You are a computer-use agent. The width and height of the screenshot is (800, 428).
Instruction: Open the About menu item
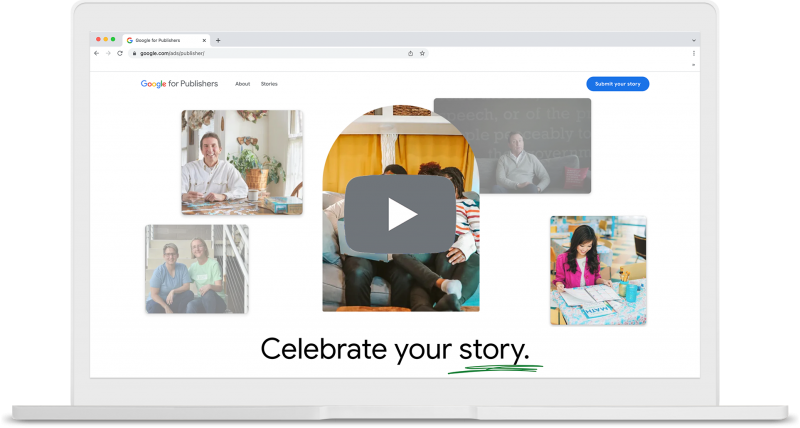(x=242, y=84)
